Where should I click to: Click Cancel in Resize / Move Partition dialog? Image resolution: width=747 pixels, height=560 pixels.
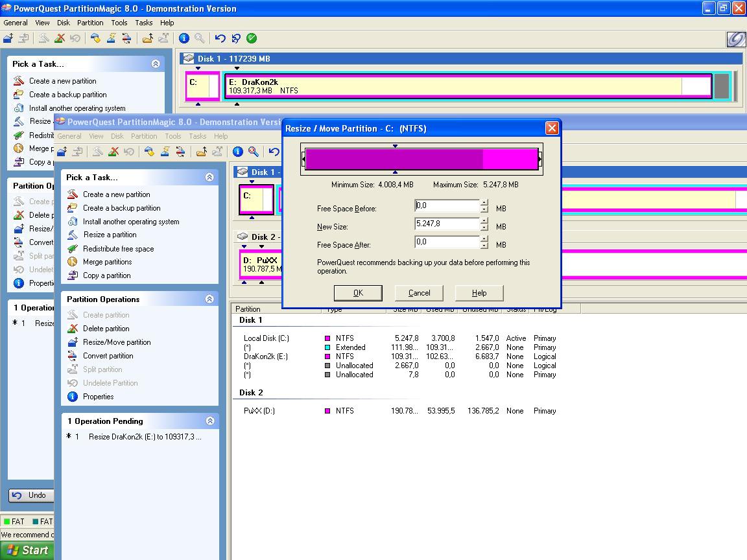[x=419, y=293]
